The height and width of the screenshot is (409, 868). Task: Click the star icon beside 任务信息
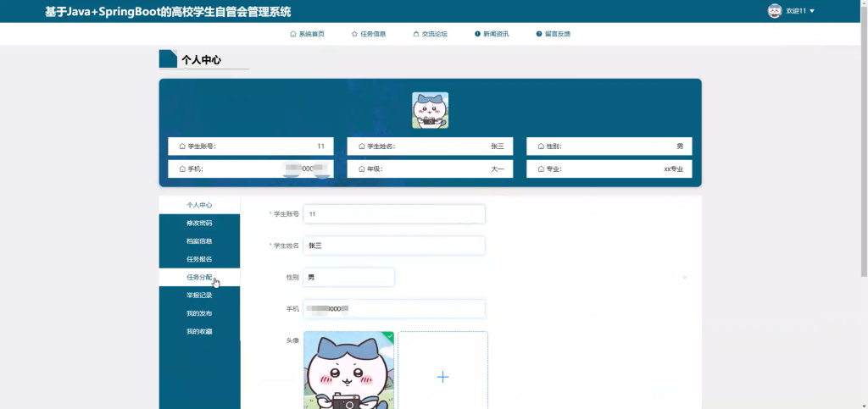pos(354,34)
